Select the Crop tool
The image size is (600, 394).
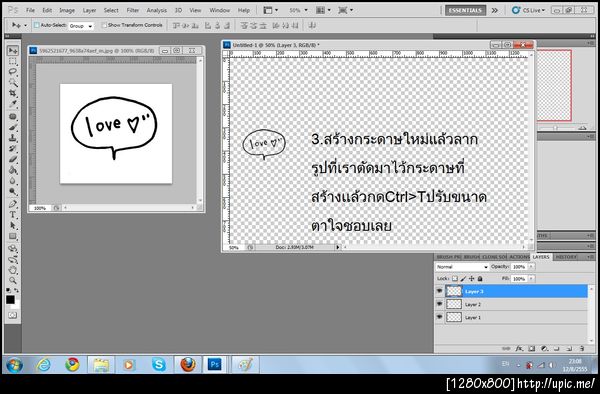click(13, 93)
